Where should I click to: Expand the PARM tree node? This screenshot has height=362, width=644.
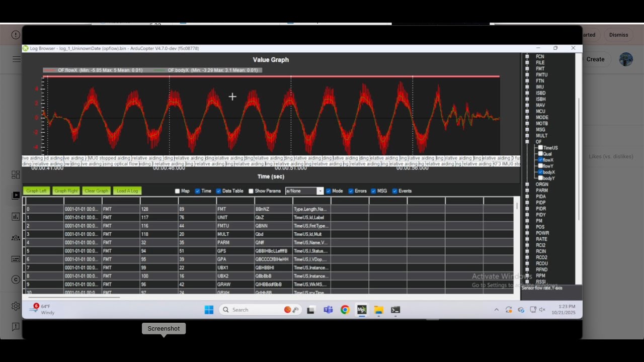pyautogui.click(x=527, y=191)
